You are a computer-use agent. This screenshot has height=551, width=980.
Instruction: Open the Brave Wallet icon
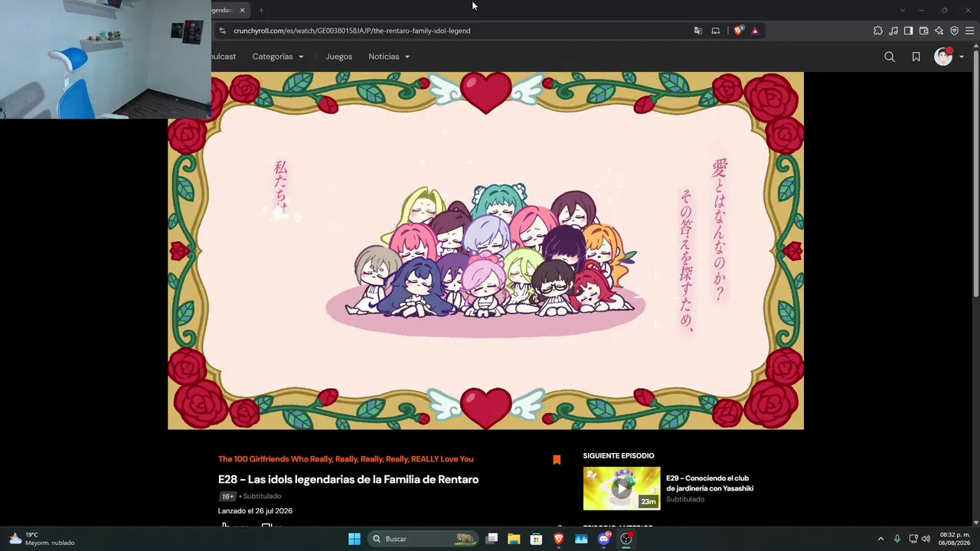click(923, 31)
